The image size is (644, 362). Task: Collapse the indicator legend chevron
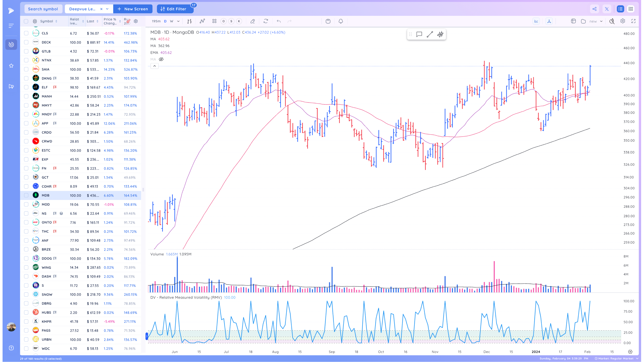155,66
